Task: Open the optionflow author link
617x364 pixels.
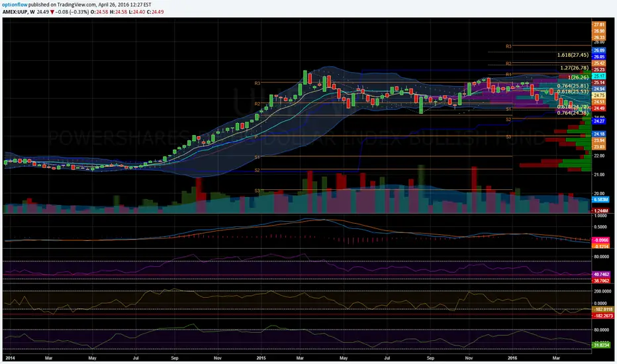Action: click(x=15, y=5)
